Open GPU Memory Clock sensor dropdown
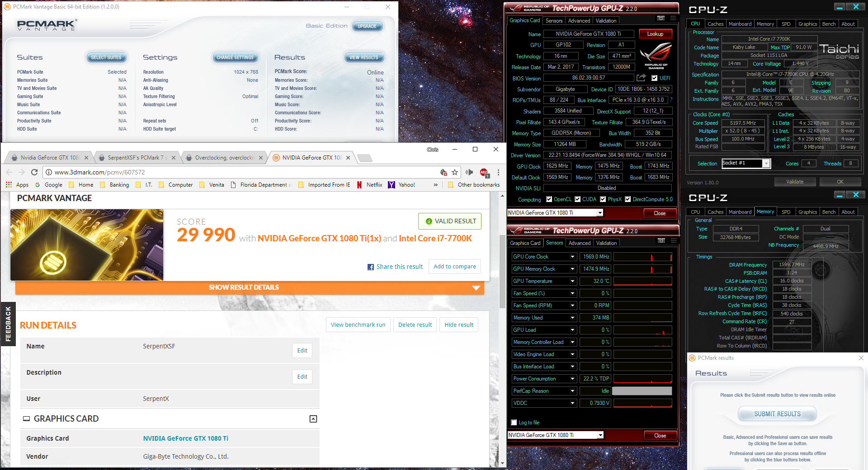 [x=572, y=269]
